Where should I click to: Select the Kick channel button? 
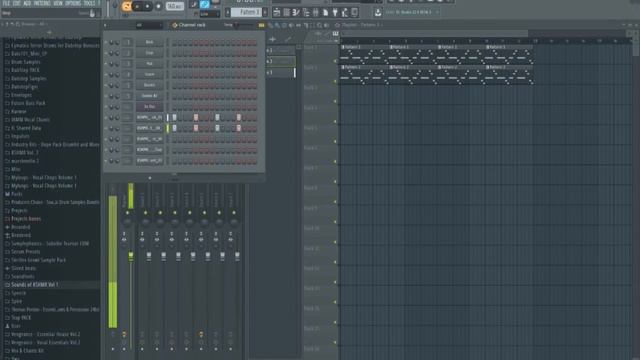click(x=149, y=42)
